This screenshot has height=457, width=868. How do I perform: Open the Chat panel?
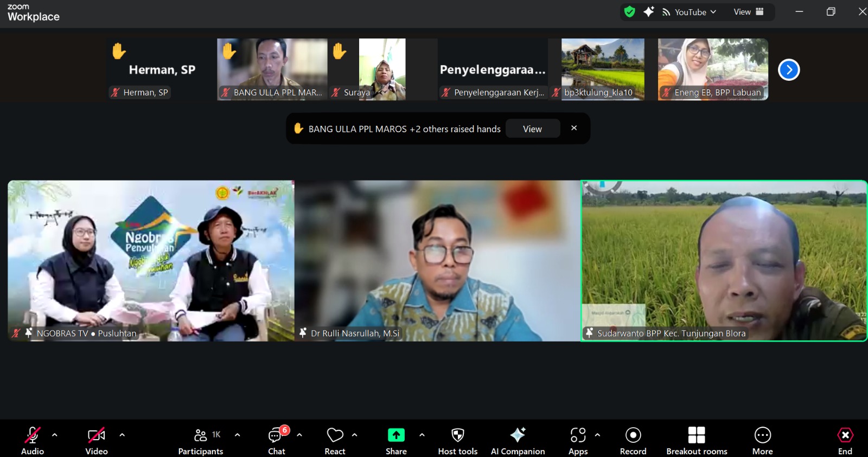(277, 440)
